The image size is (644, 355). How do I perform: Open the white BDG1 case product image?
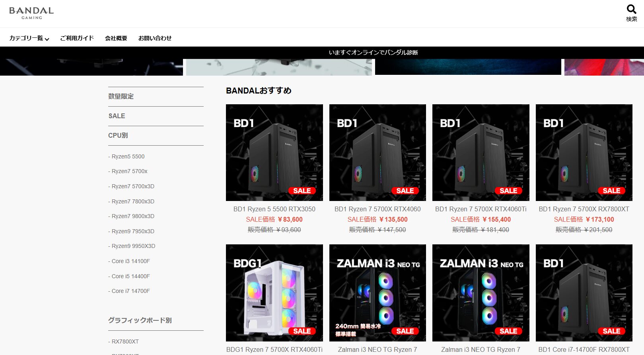(274, 293)
